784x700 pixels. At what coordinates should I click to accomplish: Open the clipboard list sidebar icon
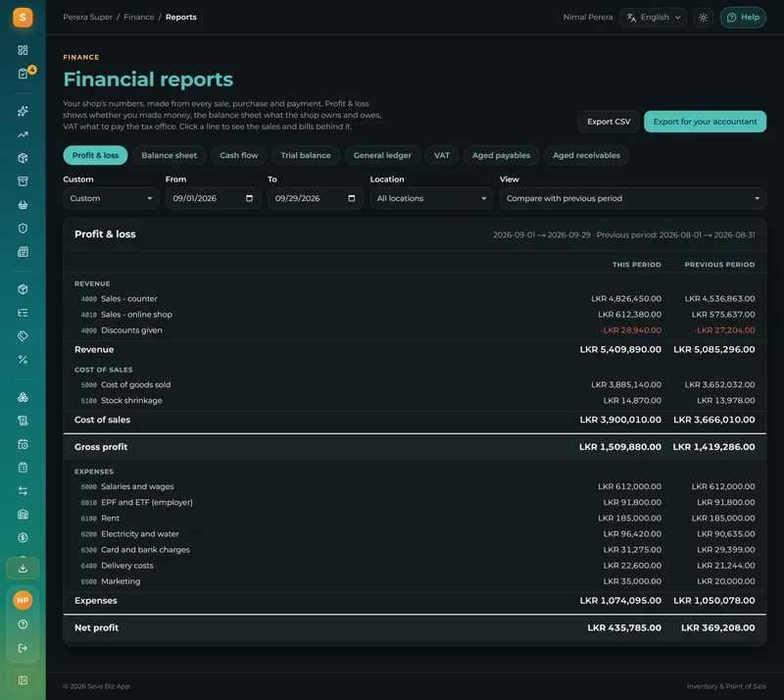pyautogui.click(x=23, y=468)
